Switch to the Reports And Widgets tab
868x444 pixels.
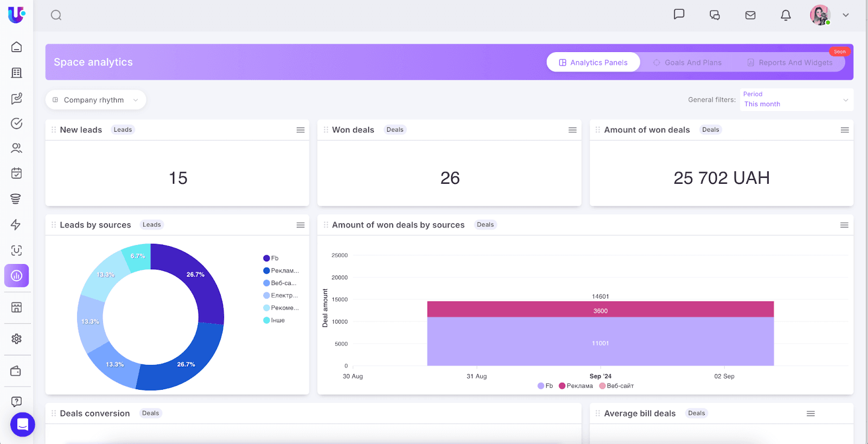[x=790, y=62]
